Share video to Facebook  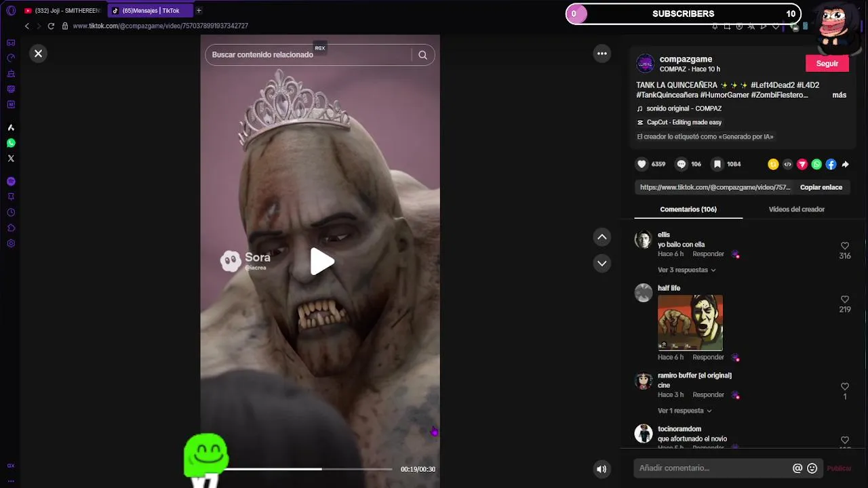(831, 164)
